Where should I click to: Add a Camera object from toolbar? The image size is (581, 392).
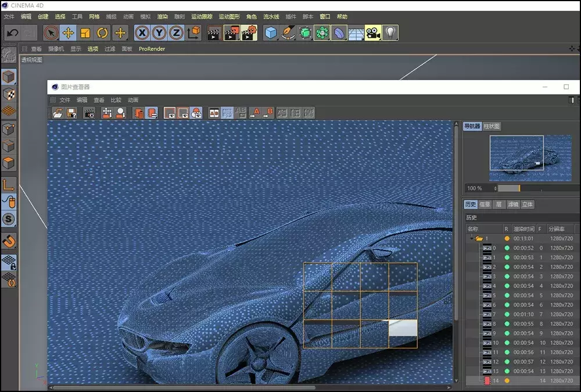(x=372, y=33)
